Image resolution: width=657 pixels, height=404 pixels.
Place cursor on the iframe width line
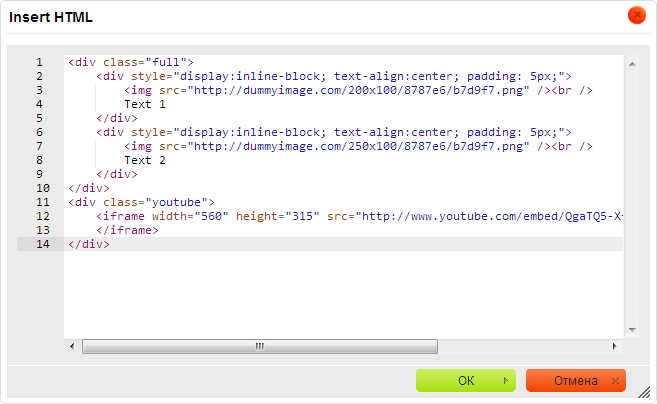point(350,216)
